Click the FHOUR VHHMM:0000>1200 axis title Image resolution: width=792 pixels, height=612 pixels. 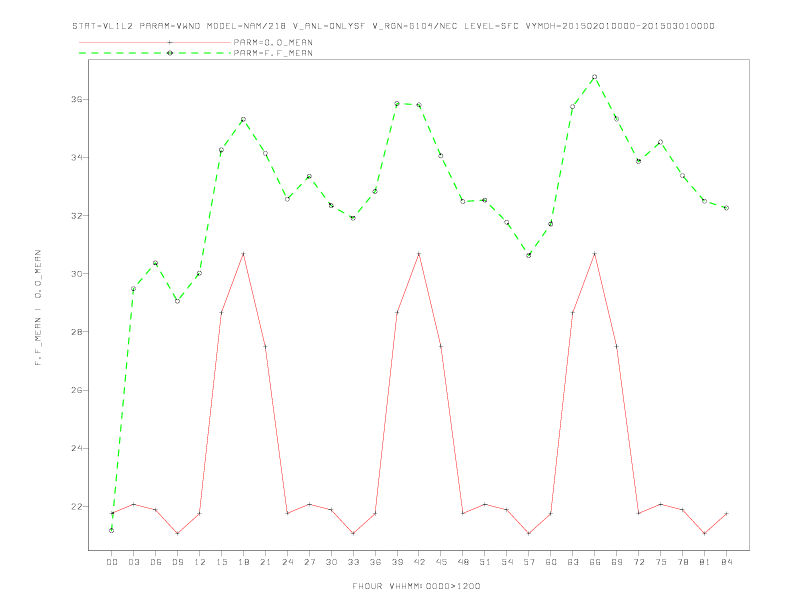pos(416,586)
